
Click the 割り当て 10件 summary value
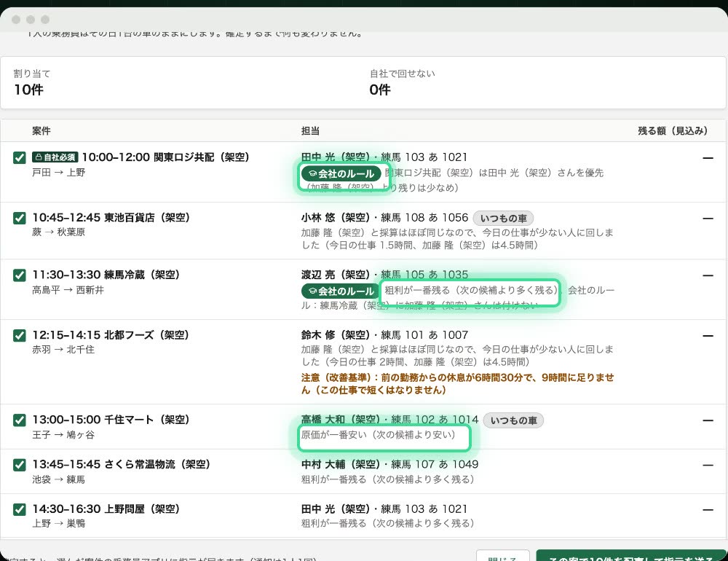29,90
